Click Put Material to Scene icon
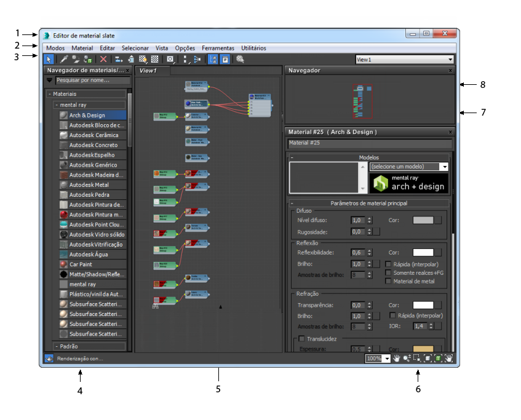 click(76, 60)
